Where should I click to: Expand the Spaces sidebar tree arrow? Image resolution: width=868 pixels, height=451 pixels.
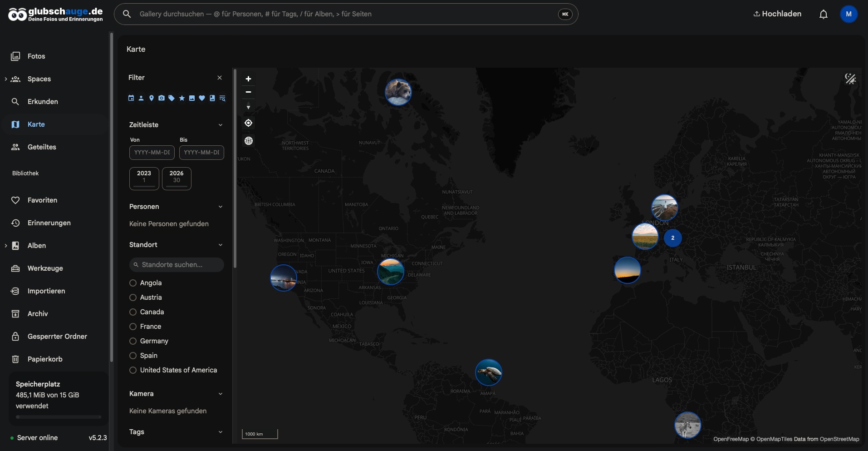tap(5, 79)
